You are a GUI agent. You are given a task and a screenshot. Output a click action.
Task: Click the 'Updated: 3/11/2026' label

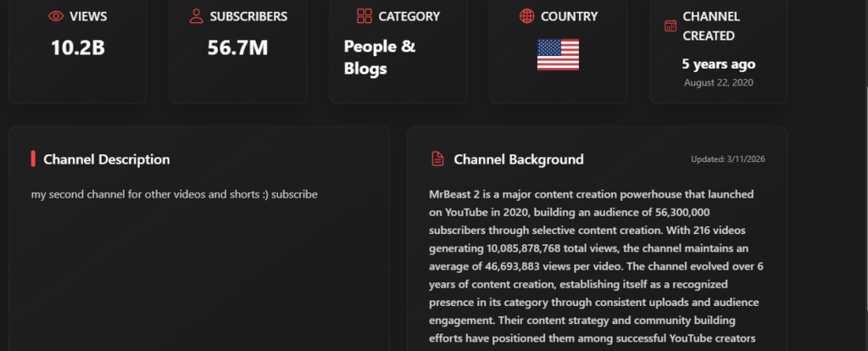(x=728, y=159)
